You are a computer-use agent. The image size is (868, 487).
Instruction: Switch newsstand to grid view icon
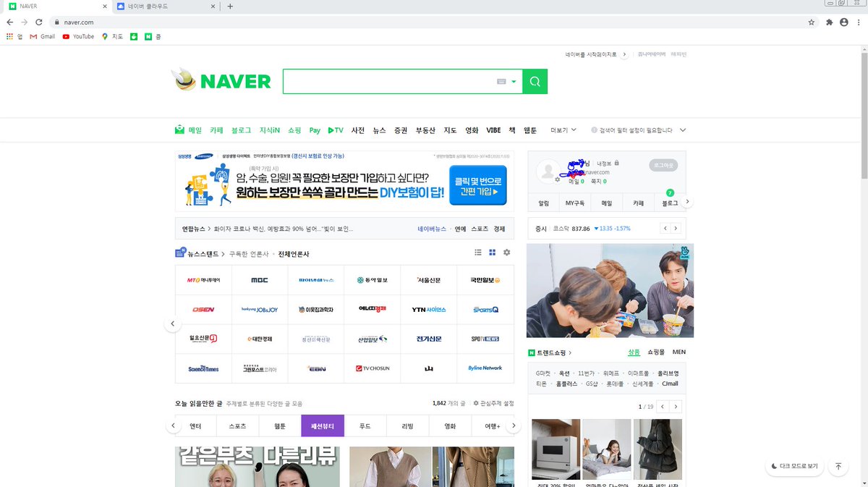493,253
